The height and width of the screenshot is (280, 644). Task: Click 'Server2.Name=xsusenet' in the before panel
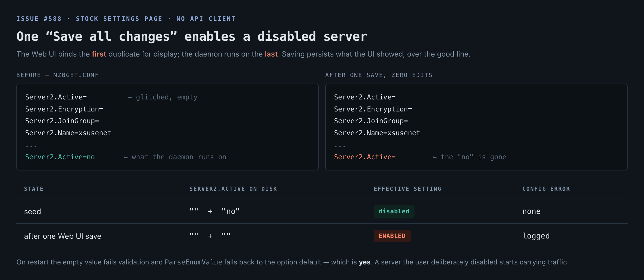coord(68,133)
